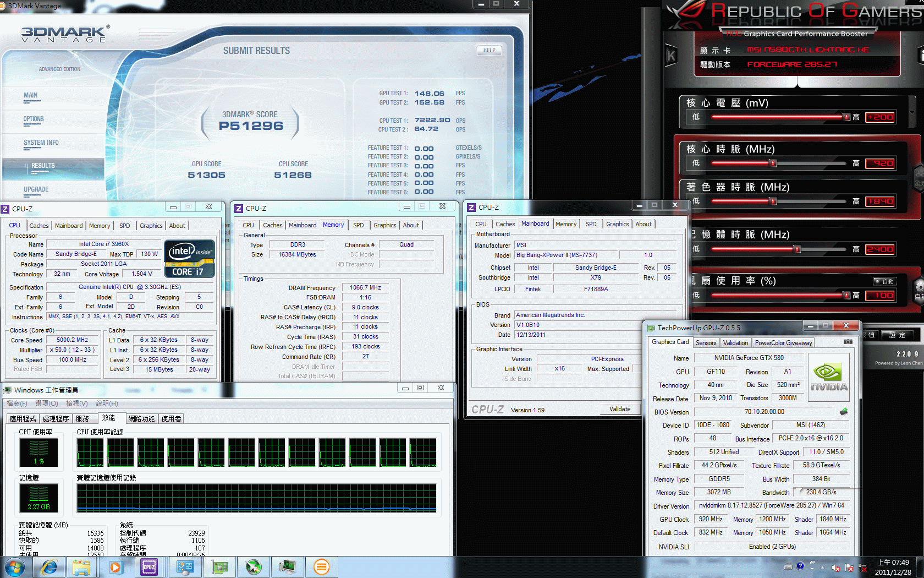This screenshot has height=578, width=924.
Task: Click the Intel Core i7 logo in CPU-Z
Action: click(190, 259)
